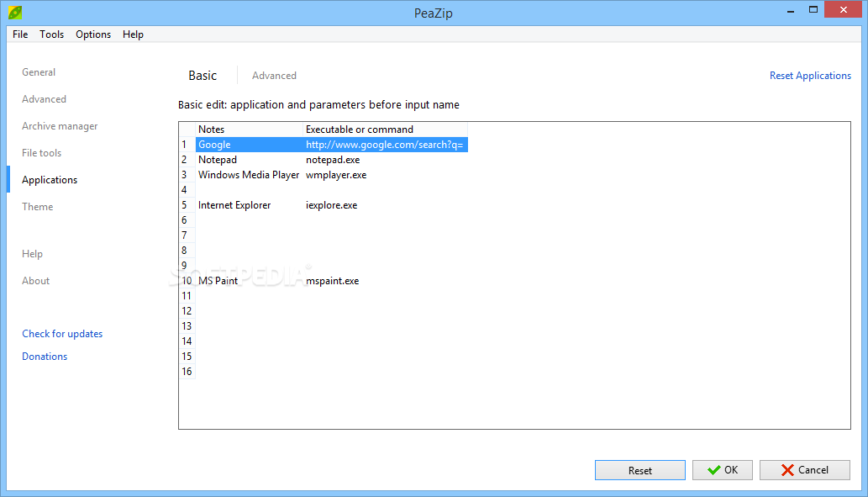The width and height of the screenshot is (868, 497).
Task: Click the Reset button
Action: pos(640,470)
